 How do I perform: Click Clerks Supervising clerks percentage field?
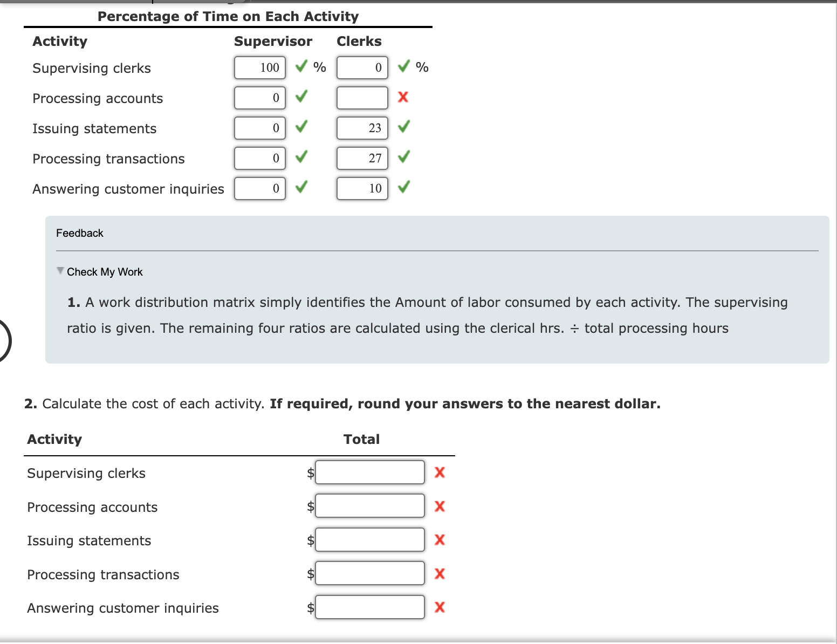point(362,67)
